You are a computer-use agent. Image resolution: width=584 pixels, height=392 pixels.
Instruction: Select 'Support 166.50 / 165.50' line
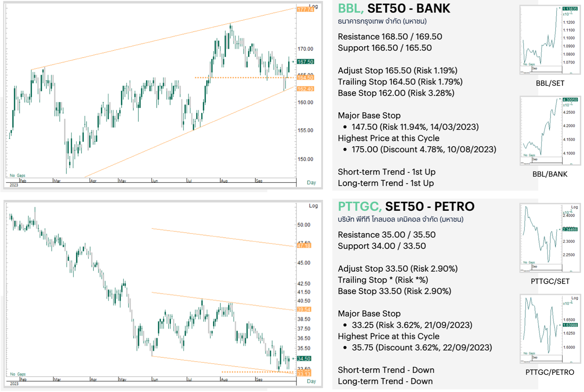pos(385,48)
